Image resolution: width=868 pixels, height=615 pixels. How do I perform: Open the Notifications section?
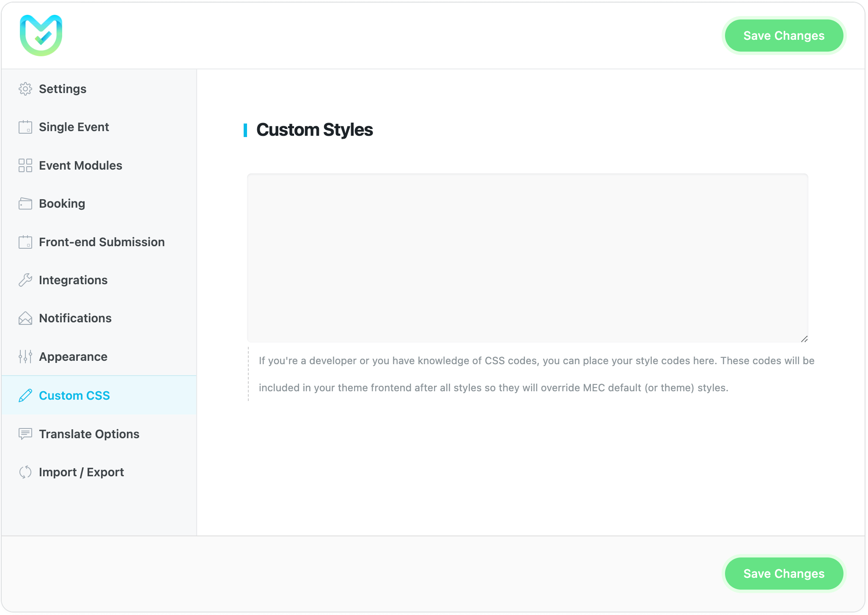[x=75, y=318]
